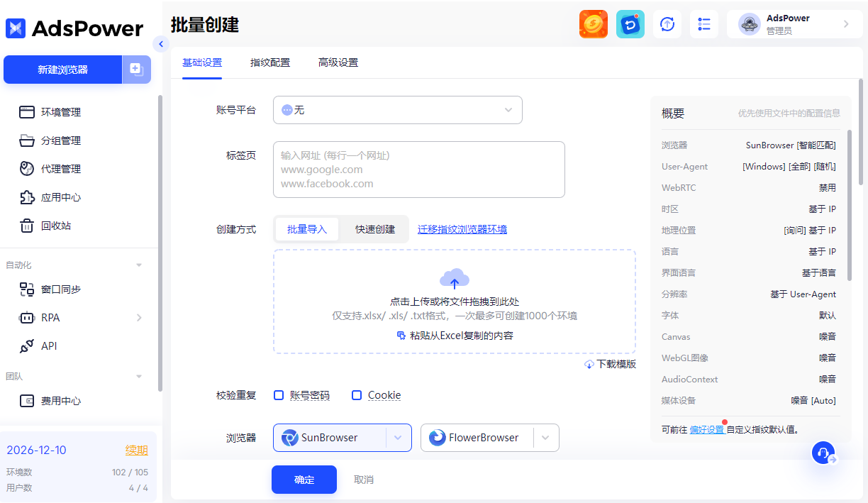The image size is (868, 503).
Task: Enable the 账号密码 duplicate check
Action: (279, 395)
